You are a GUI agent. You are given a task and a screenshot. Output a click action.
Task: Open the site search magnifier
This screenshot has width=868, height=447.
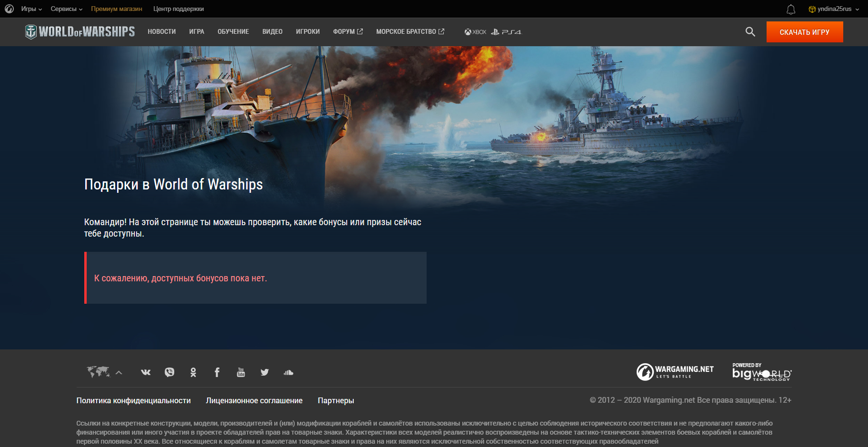pos(750,32)
